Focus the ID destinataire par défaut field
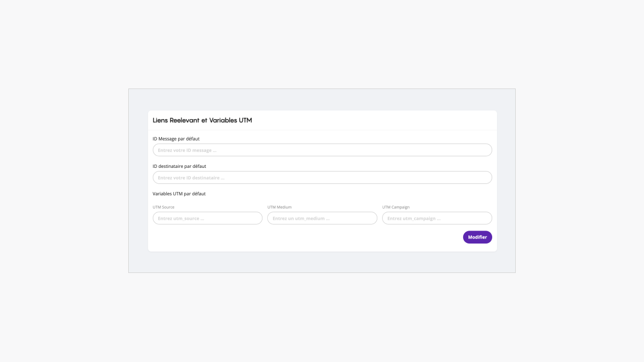 322,178
